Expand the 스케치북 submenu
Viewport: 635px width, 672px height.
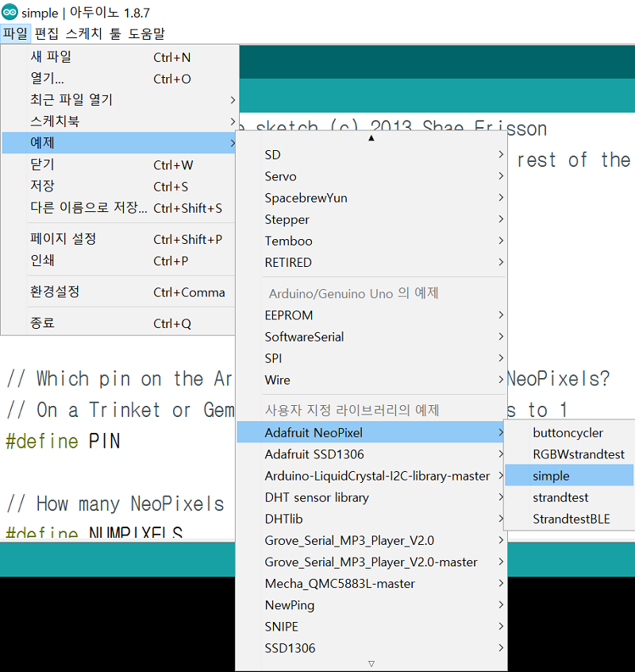coord(118,122)
